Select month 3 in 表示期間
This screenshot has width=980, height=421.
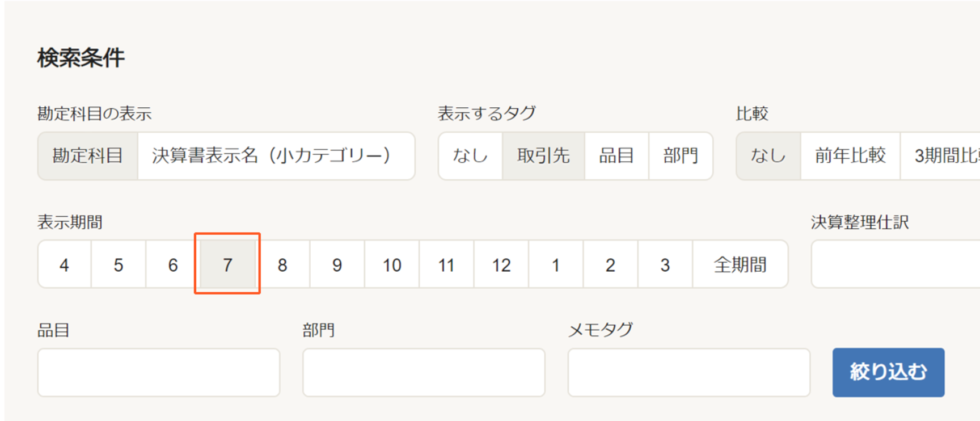[x=665, y=264]
